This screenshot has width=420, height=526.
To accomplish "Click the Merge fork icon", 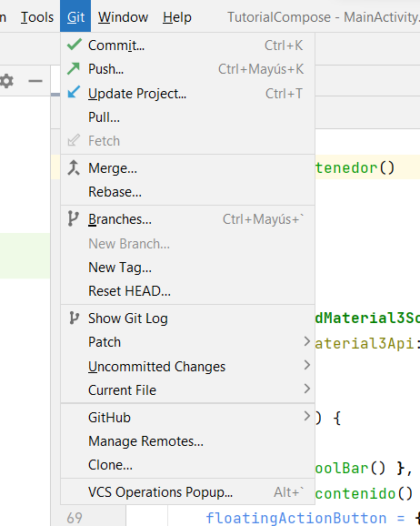I will [x=74, y=167].
